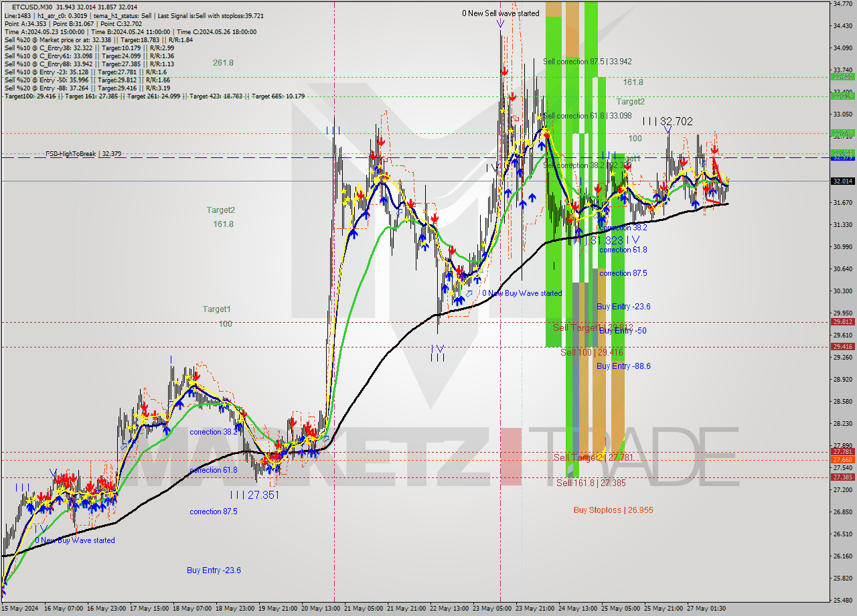Click the '0 New Sell wave started' label
The height and width of the screenshot is (616, 857).
(501, 13)
